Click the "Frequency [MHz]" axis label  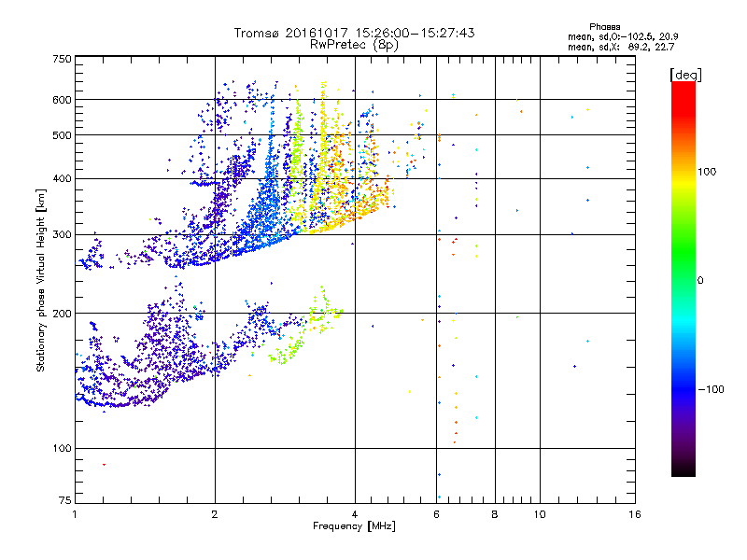pyautogui.click(x=354, y=526)
